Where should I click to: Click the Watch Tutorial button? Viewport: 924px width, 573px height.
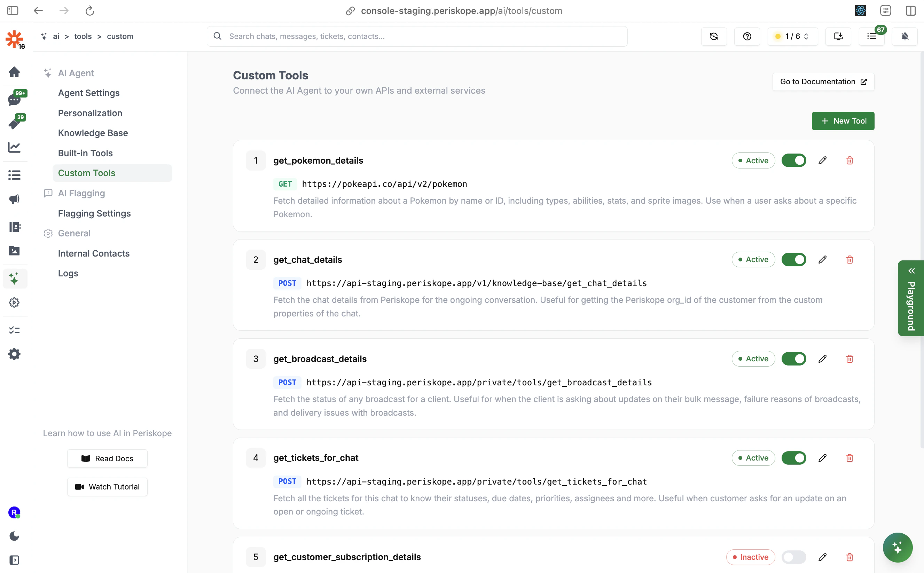(107, 487)
